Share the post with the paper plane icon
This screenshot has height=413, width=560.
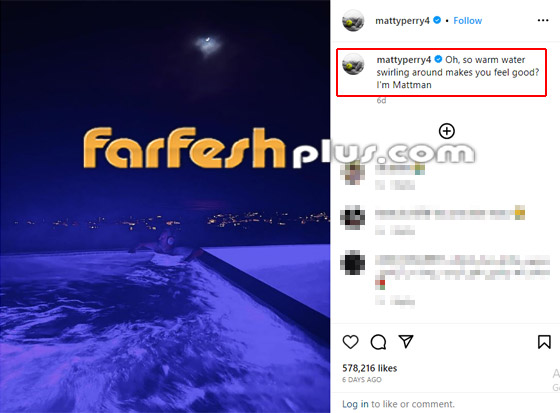[406, 342]
